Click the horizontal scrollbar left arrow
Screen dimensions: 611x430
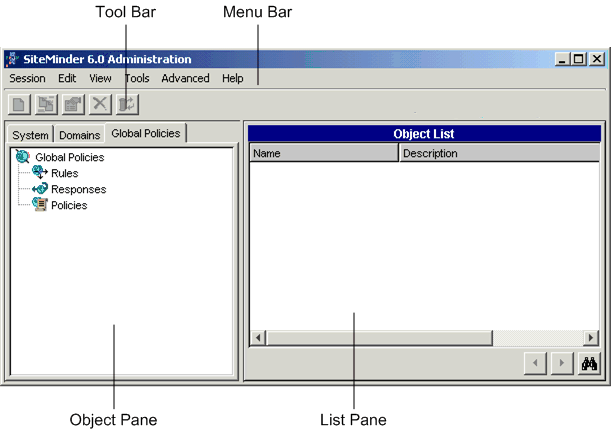pyautogui.click(x=258, y=337)
